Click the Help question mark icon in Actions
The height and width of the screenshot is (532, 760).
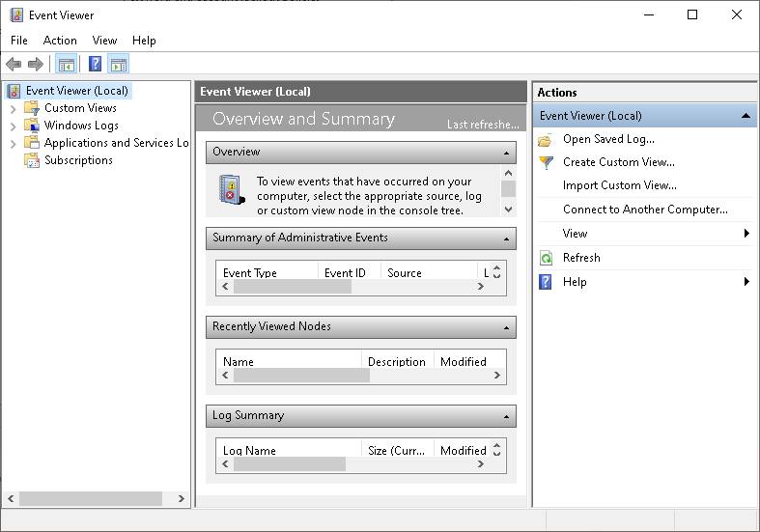click(x=546, y=282)
